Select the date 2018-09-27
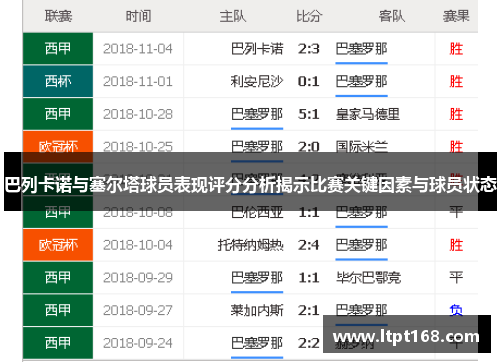This screenshot has width=500, height=362. click(x=138, y=310)
